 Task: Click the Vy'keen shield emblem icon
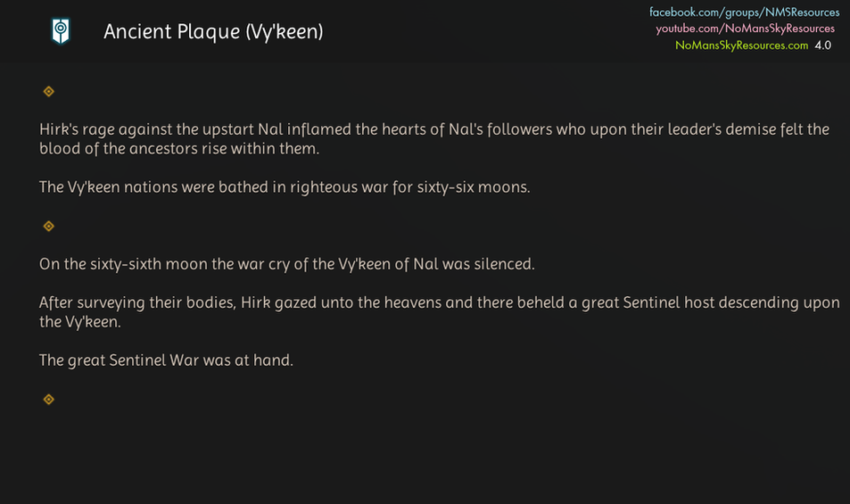tap(60, 32)
